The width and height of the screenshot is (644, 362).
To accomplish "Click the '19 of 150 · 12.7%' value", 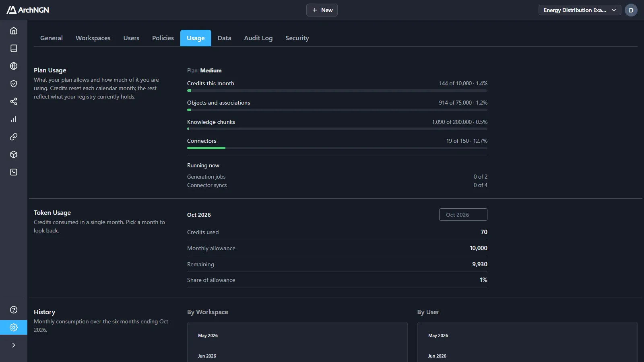I will tap(467, 141).
